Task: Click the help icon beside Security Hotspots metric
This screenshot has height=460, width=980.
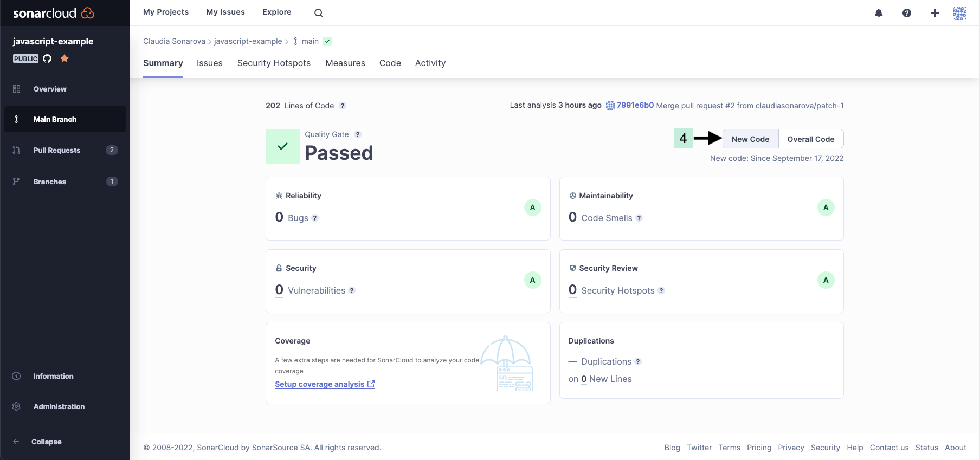Action: pyautogui.click(x=661, y=290)
